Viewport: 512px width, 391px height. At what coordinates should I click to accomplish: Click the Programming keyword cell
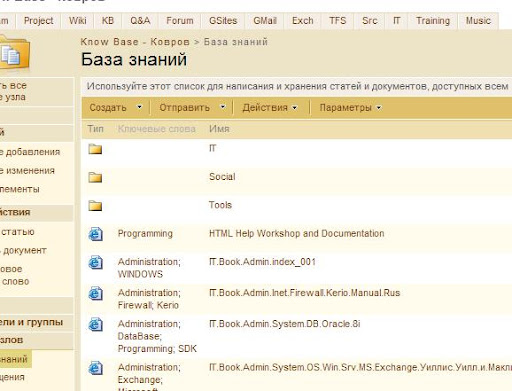click(x=145, y=233)
